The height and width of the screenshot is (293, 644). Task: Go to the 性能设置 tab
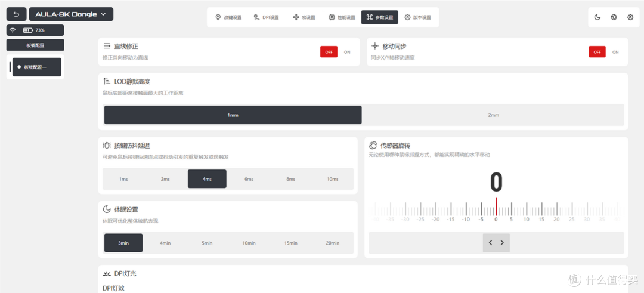click(342, 17)
